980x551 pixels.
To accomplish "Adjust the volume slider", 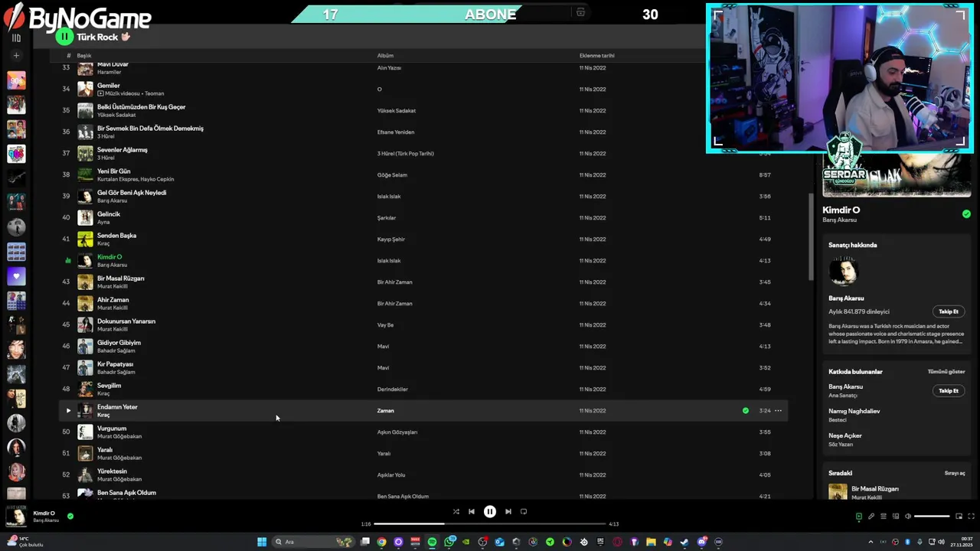I will coord(932,516).
